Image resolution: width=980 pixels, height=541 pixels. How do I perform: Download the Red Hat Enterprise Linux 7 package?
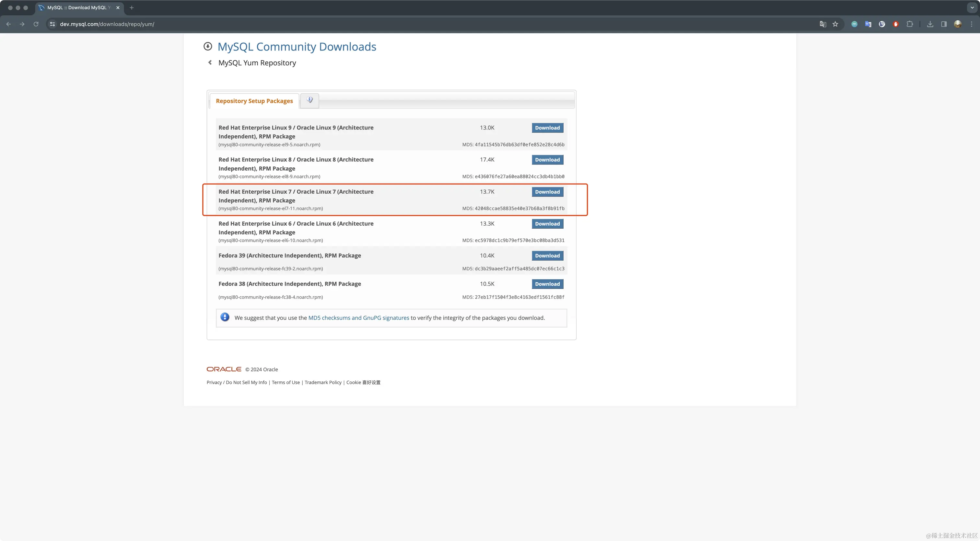[x=547, y=192]
